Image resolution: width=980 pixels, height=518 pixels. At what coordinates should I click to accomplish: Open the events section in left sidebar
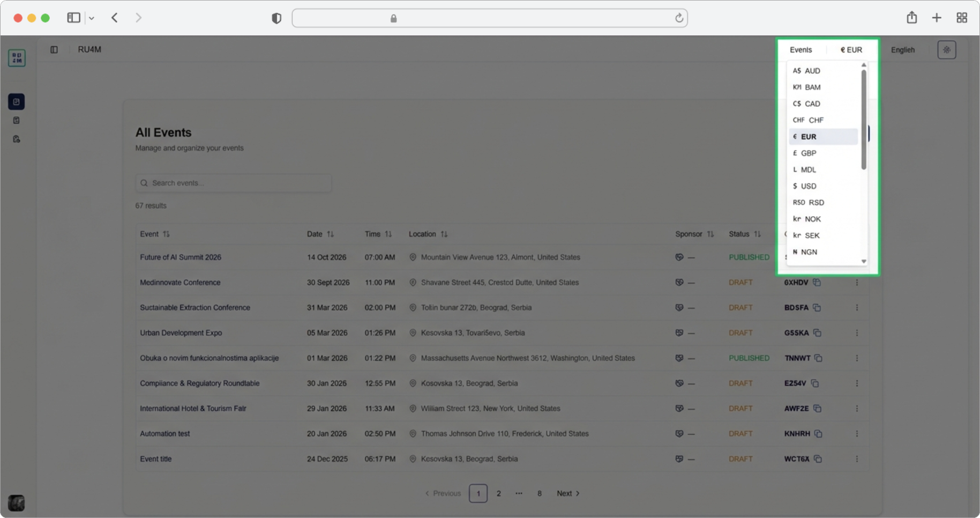click(x=17, y=102)
